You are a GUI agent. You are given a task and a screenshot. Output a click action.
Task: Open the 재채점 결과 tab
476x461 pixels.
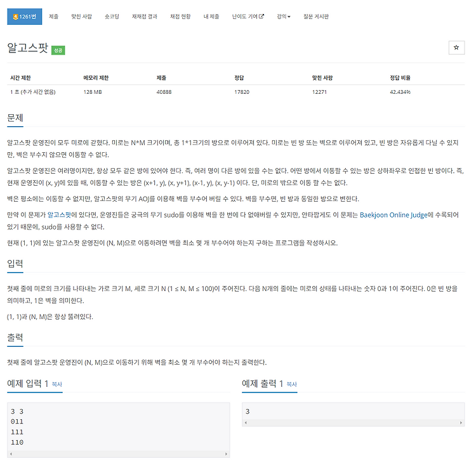tap(145, 16)
